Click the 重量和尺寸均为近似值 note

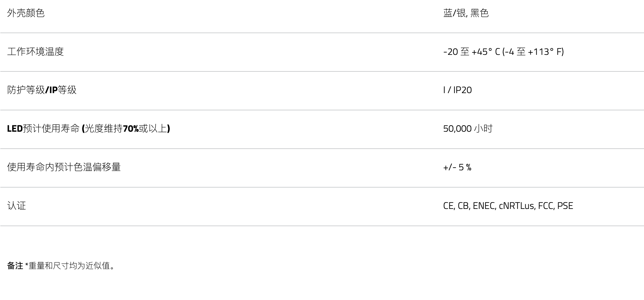pyautogui.click(x=69, y=266)
